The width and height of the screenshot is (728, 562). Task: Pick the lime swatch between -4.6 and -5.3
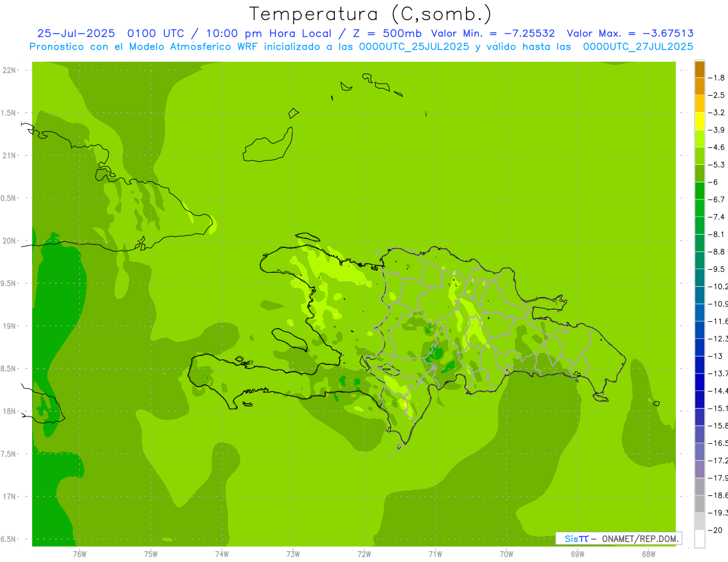[699, 156]
